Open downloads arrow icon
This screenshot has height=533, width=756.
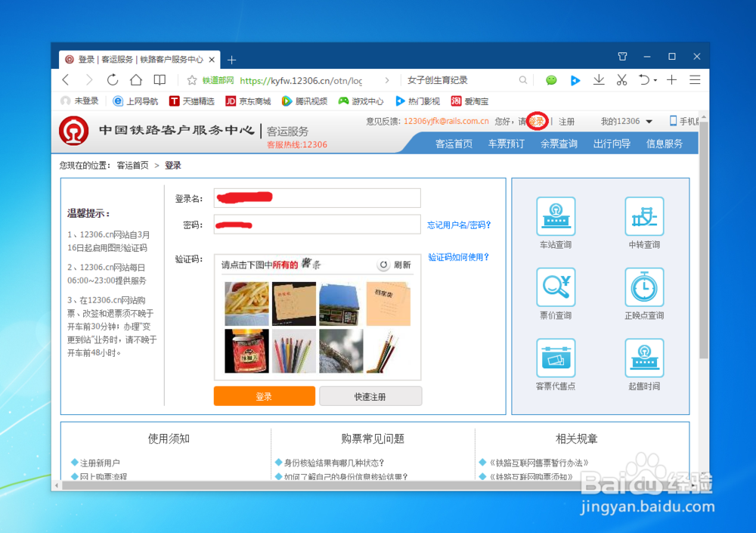tap(598, 80)
